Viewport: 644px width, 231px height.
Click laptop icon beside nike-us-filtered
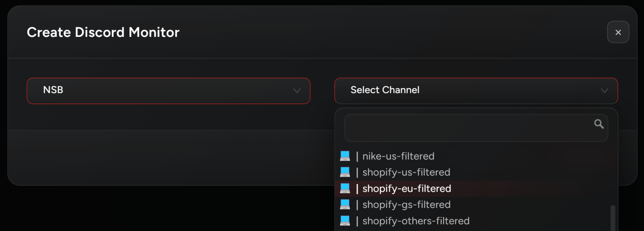point(345,156)
